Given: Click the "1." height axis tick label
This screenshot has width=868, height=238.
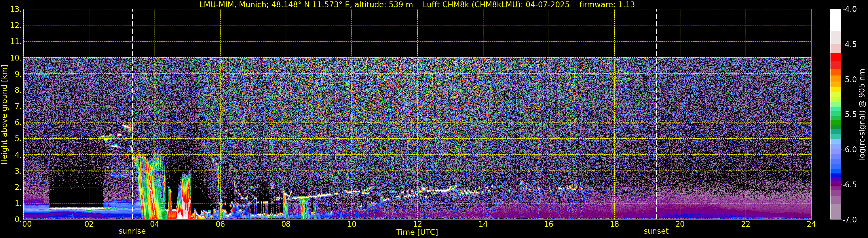Looking at the screenshot, I should (18, 203).
